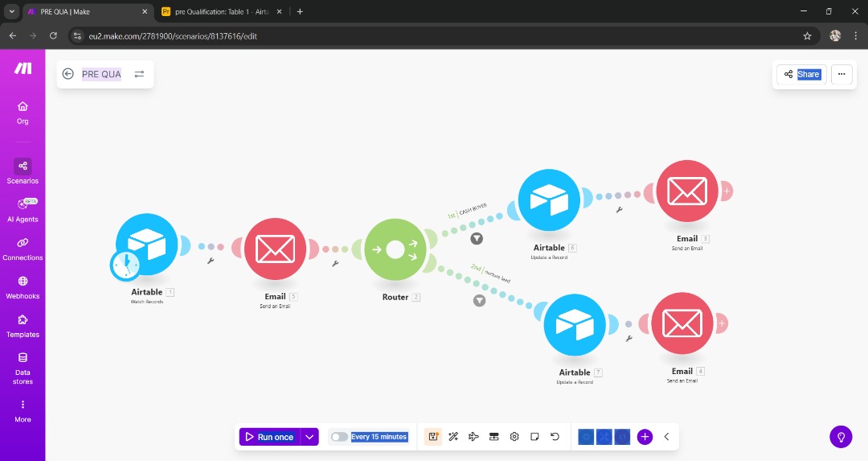Click the second blue favorite module tile
Image resolution: width=868 pixels, height=461 pixels.
[x=604, y=437]
